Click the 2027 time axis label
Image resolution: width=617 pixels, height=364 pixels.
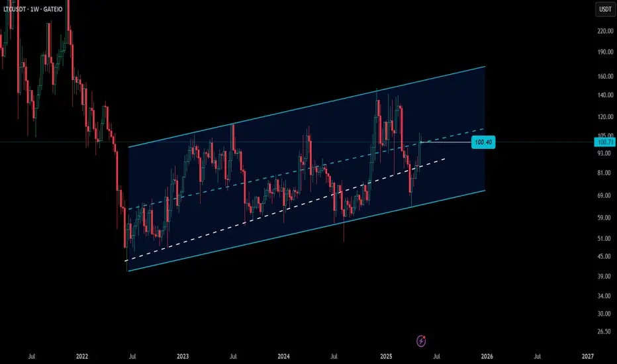coord(587,357)
